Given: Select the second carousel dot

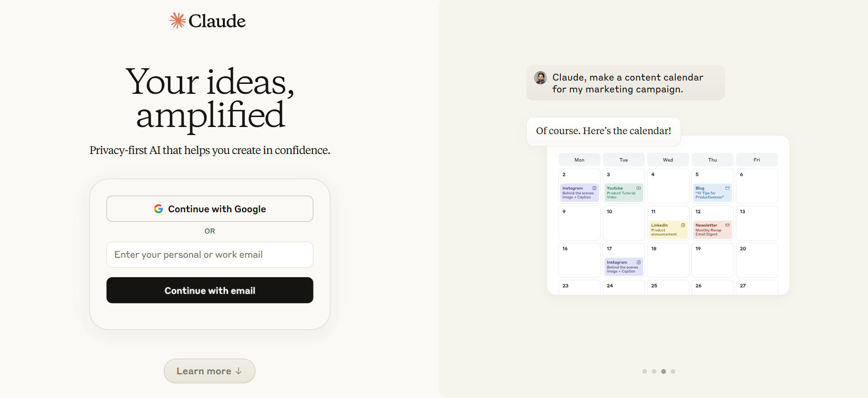Looking at the screenshot, I should tap(654, 371).
